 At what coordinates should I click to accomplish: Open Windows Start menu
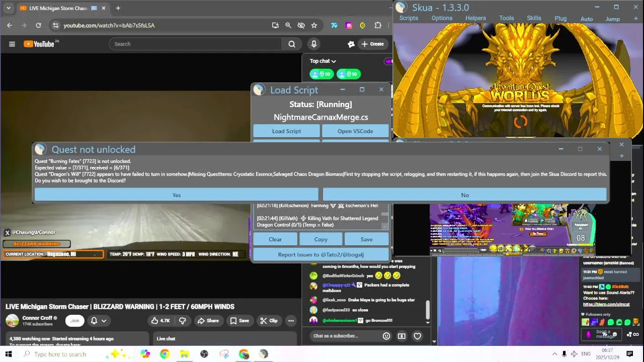point(9,354)
